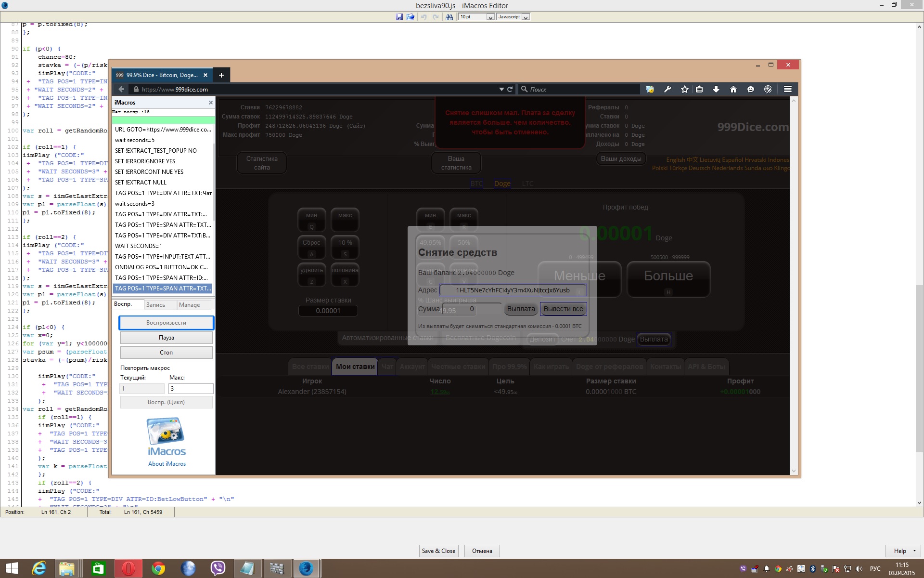The height and width of the screenshot is (578, 924).
Task: Click the smiley chat icon in browser toolbar
Action: point(751,89)
